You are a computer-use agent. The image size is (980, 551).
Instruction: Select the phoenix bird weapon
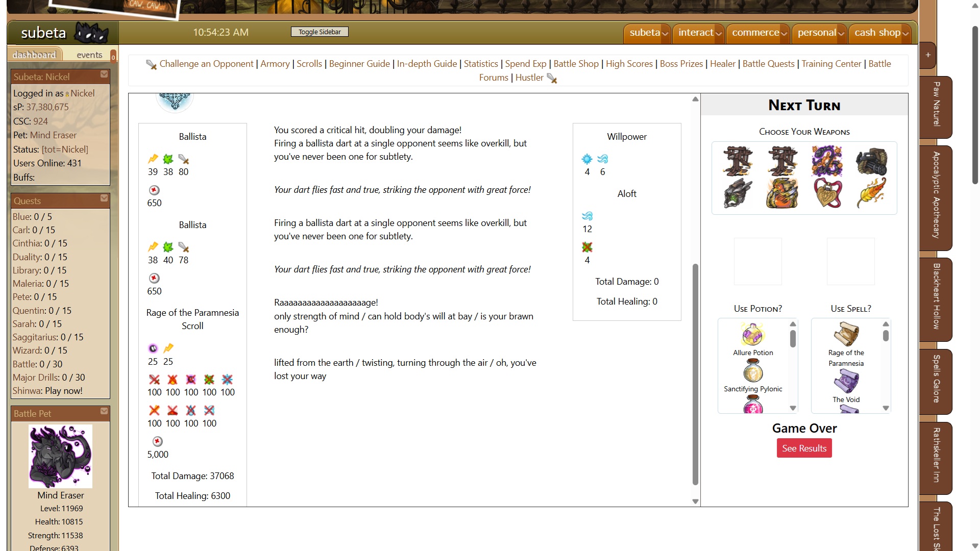[x=782, y=193]
